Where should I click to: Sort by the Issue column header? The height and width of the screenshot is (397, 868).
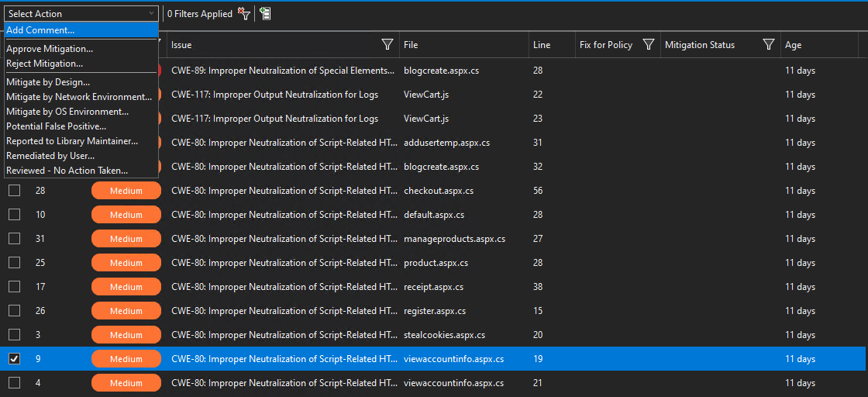pyautogui.click(x=181, y=45)
